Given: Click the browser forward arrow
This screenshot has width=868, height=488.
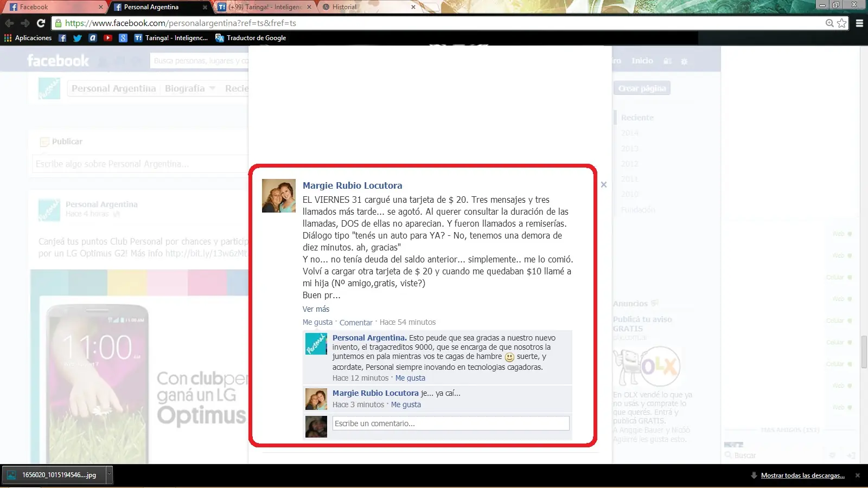Looking at the screenshot, I should (25, 23).
